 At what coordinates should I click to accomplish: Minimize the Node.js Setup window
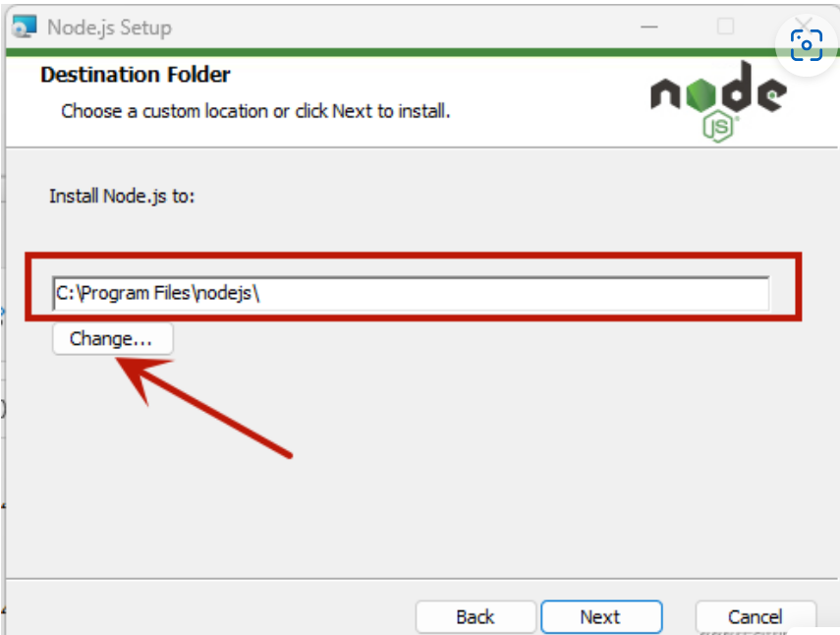[648, 27]
